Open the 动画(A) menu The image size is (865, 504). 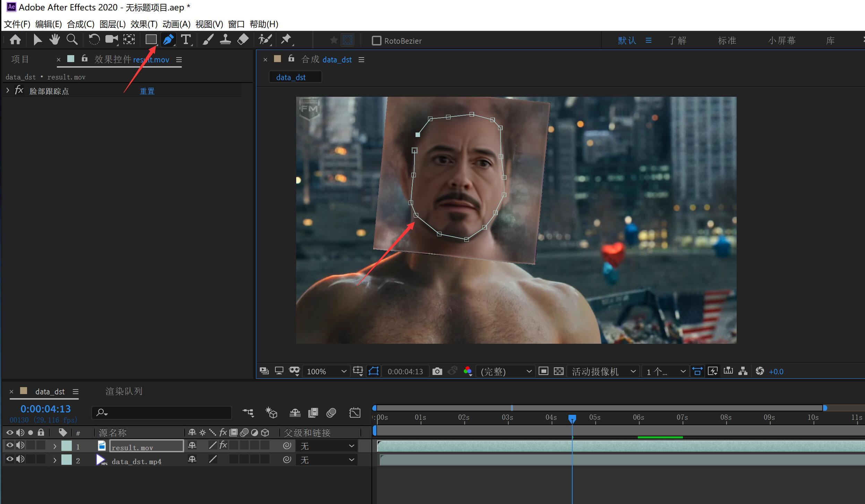[x=176, y=24]
